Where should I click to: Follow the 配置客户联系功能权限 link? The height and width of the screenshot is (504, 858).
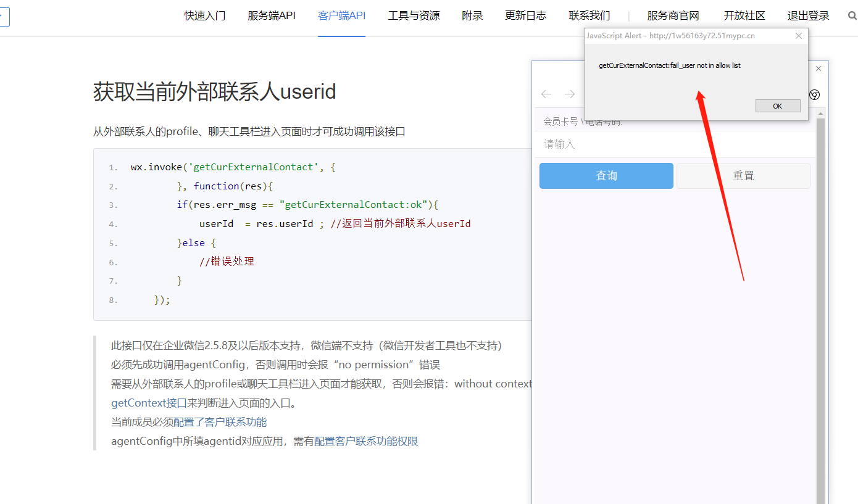coord(366,442)
